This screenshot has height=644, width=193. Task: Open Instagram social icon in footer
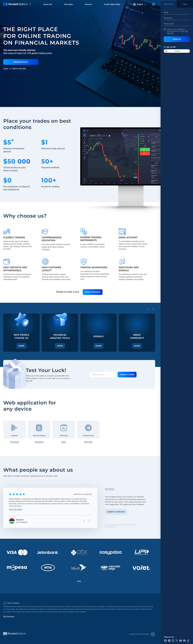coord(173,641)
